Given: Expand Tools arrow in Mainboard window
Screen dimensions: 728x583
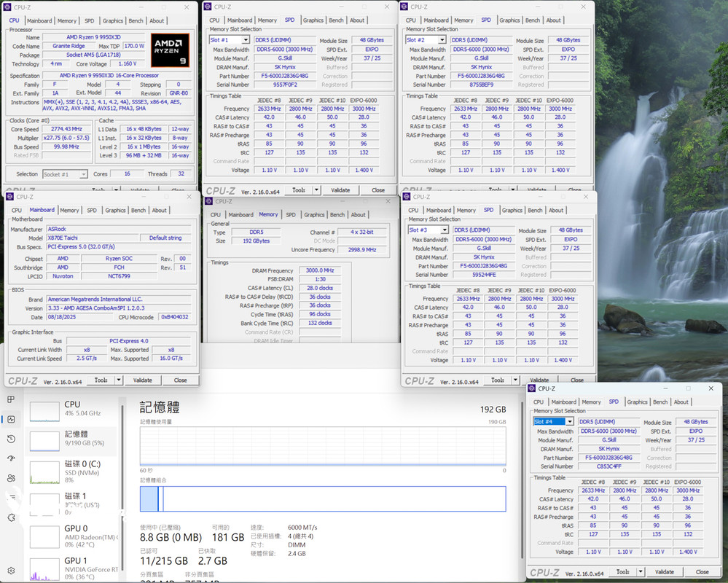Looking at the screenshot, I should (119, 380).
